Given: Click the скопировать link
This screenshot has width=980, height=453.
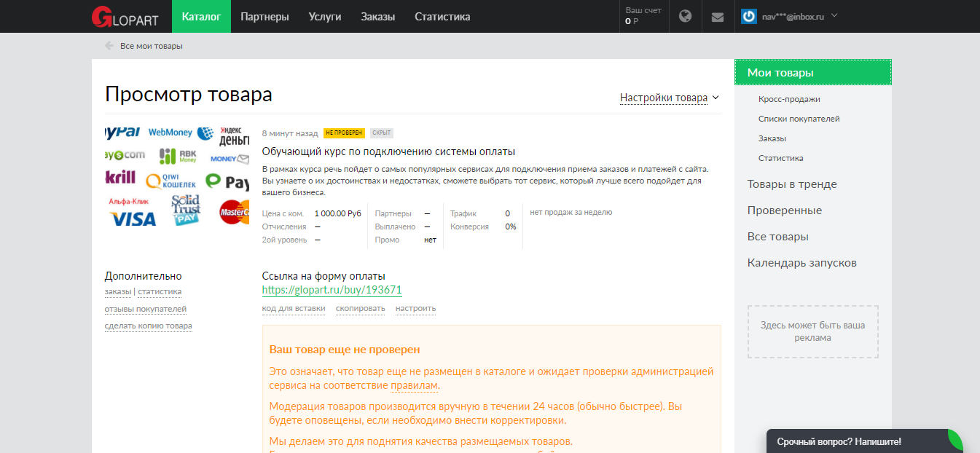Looking at the screenshot, I should [360, 308].
